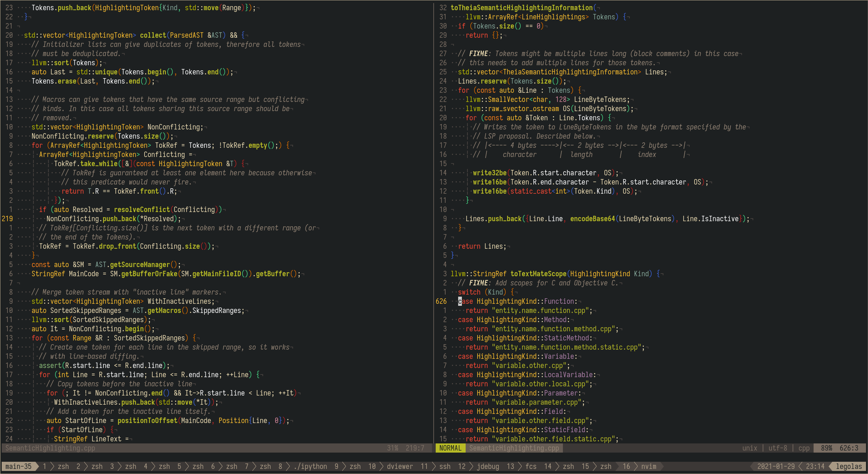Click the legolas hostname in status bar
Image resolution: width=868 pixels, height=474 pixels.
[x=849, y=466]
